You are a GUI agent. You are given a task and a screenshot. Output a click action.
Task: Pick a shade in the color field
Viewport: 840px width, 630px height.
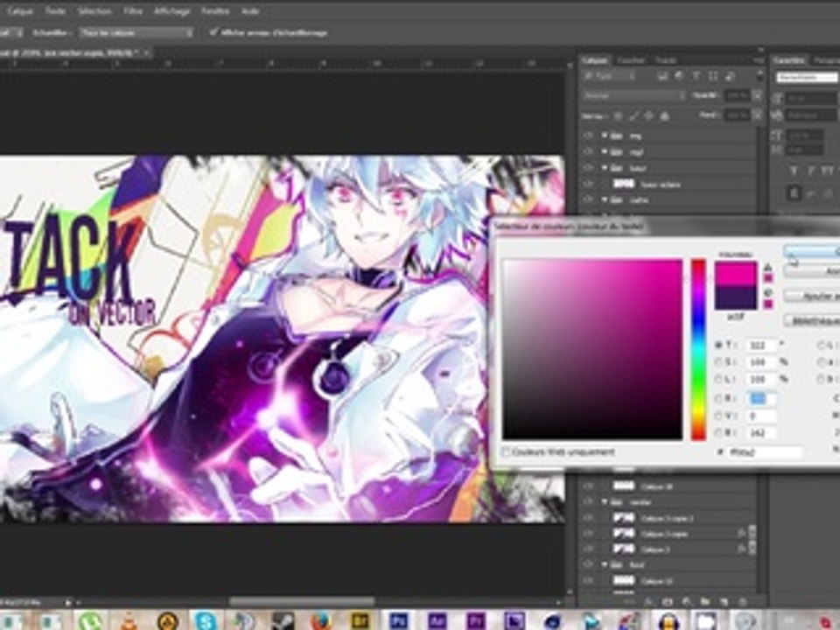coord(592,350)
